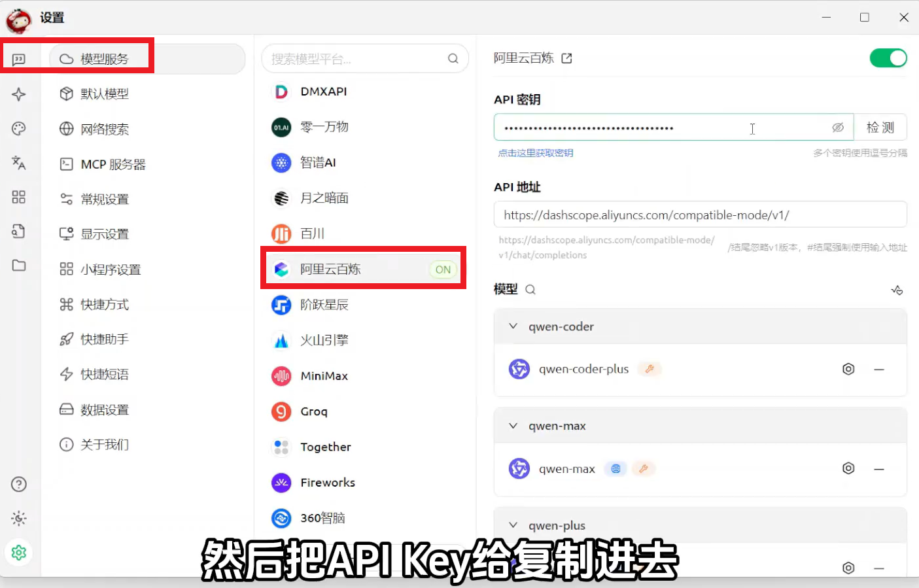Select 零一万物 provider in list

[364, 127]
